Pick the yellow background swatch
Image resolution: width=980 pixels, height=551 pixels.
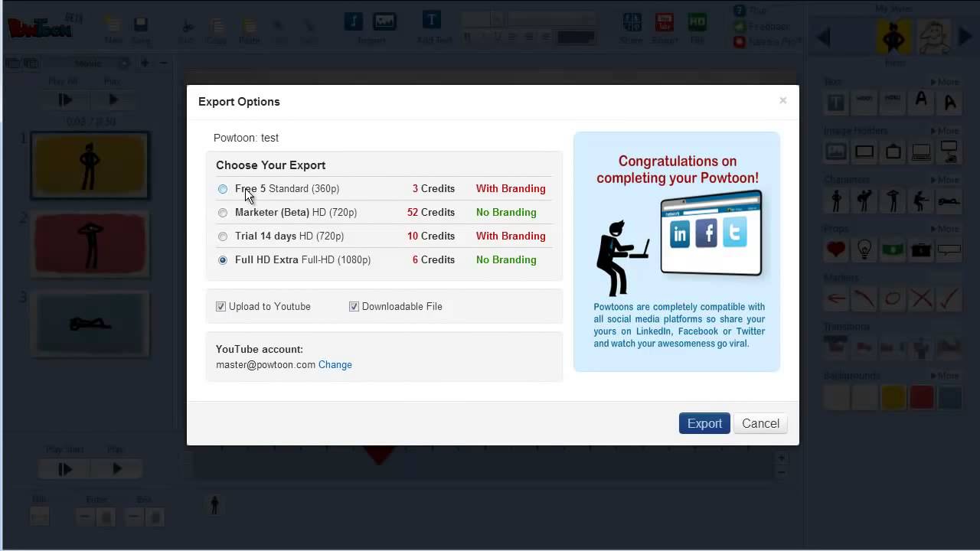(893, 397)
